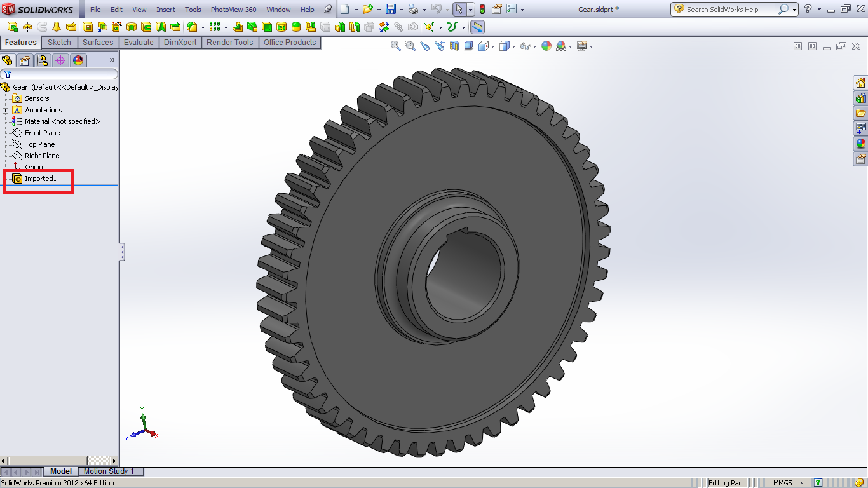The width and height of the screenshot is (868, 488).
Task: Switch to the Evaluate tab
Action: click(x=139, y=43)
